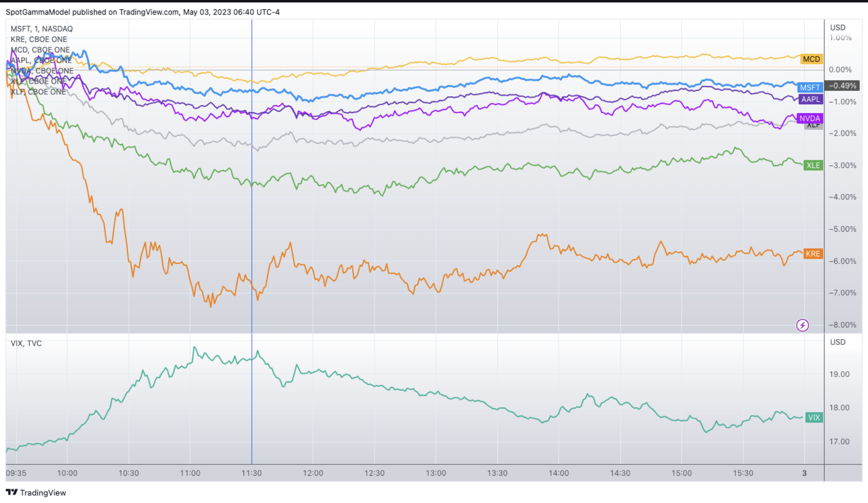
Task: Click the -8.00% percentage scale label
Action: pos(842,325)
